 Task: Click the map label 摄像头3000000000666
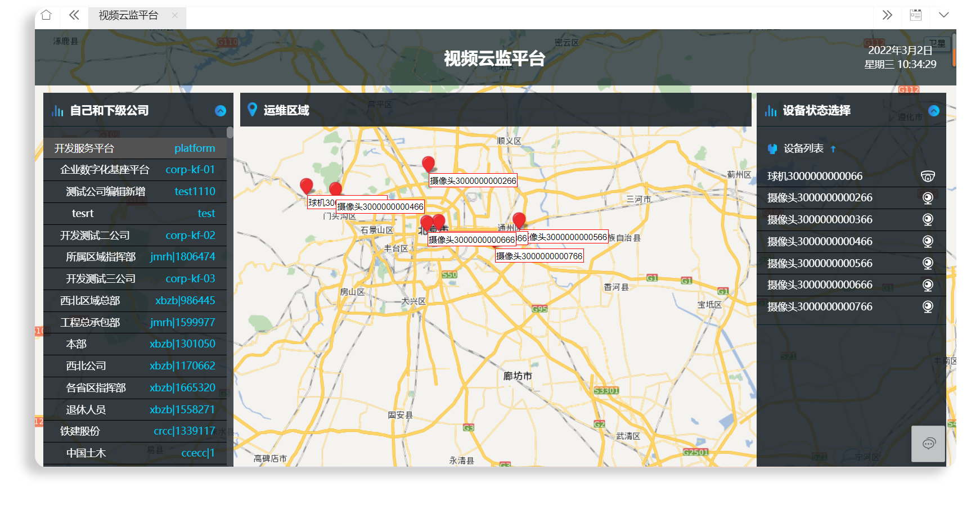point(471,240)
